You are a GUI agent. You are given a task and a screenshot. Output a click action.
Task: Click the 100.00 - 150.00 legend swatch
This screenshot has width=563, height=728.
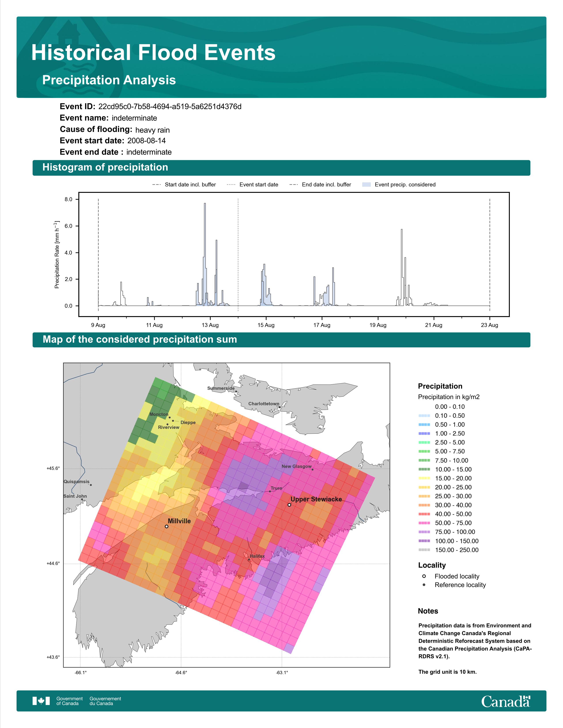pyautogui.click(x=424, y=541)
